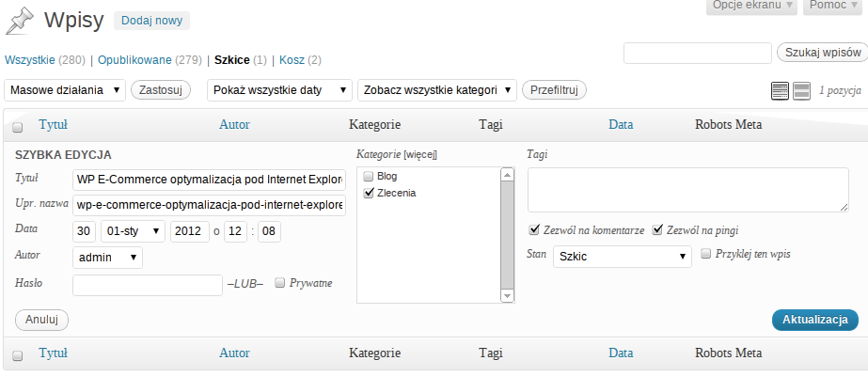The width and height of the screenshot is (868, 377).
Task: Open the Opublikowane posts filter link
Action: tap(134, 60)
